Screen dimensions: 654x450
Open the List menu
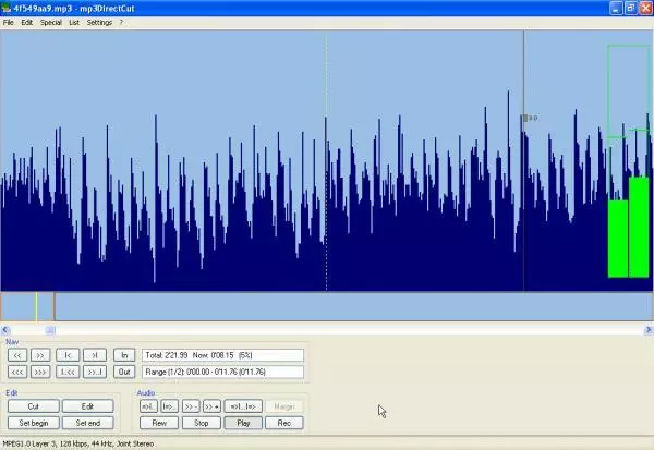[x=74, y=23]
